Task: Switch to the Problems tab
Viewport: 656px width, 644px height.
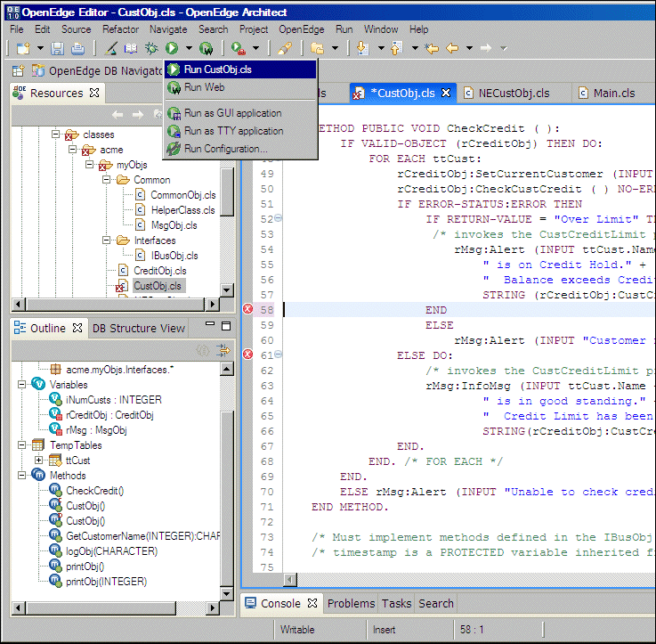Action: tap(351, 603)
